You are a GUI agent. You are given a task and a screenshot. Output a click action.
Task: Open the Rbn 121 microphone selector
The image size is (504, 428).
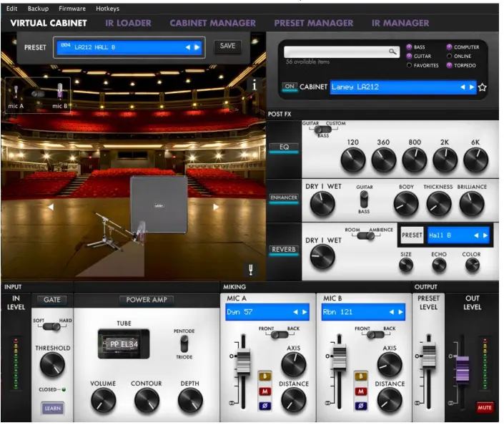point(363,312)
